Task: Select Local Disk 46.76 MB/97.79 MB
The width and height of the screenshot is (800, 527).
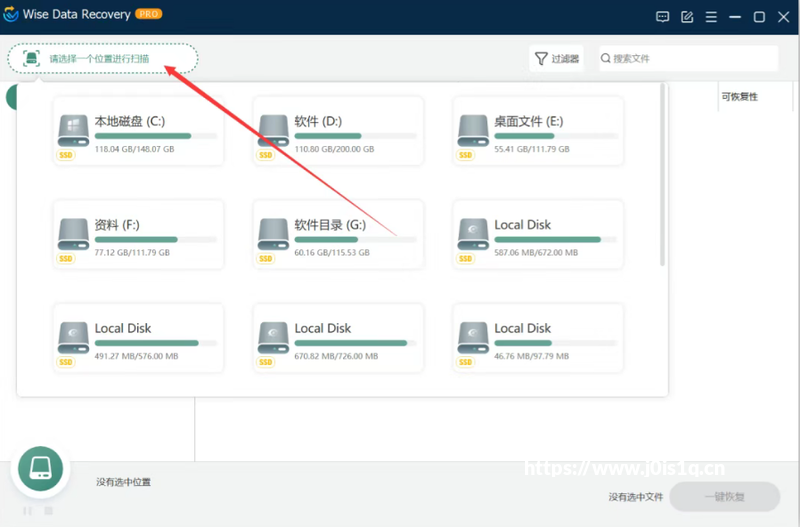Action: click(538, 338)
